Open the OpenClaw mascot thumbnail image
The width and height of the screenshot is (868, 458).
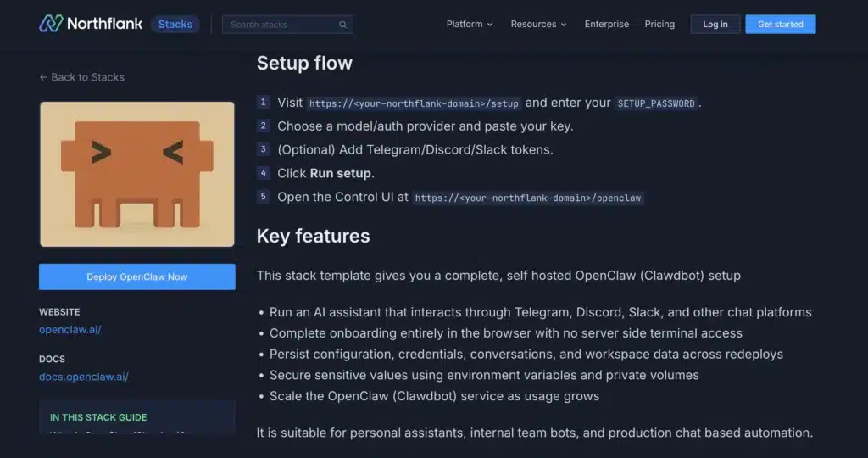[x=136, y=174]
